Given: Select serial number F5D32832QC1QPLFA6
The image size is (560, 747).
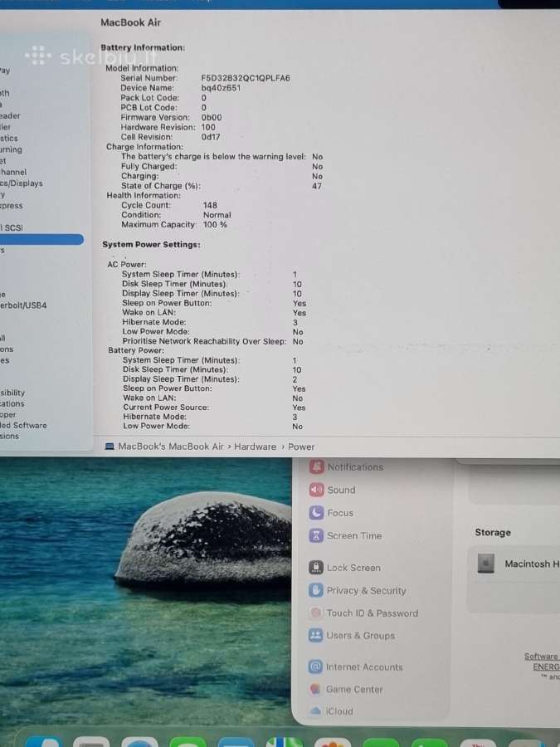Looking at the screenshot, I should pos(246,78).
